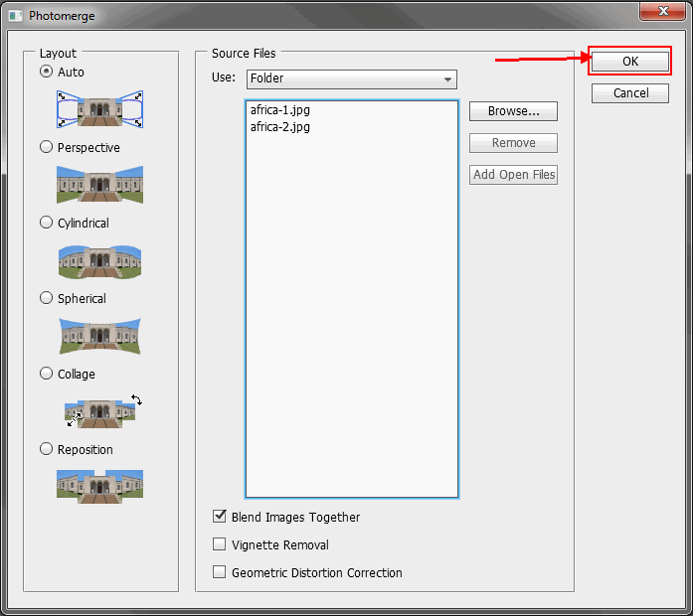Select africa-2.jpg in the file list

(280, 127)
